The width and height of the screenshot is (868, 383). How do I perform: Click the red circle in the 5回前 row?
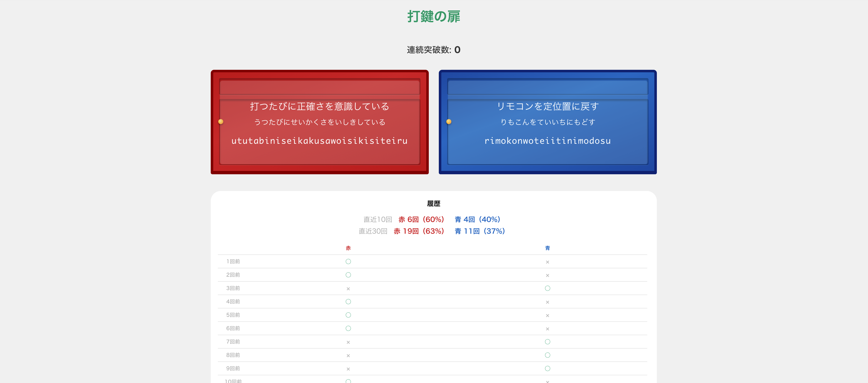(348, 315)
